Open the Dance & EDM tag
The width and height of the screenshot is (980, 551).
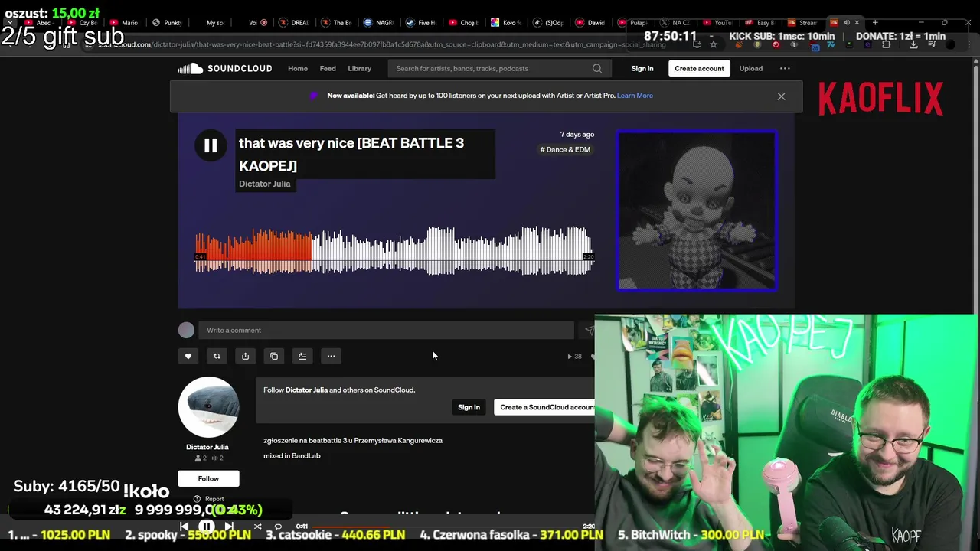tap(565, 149)
